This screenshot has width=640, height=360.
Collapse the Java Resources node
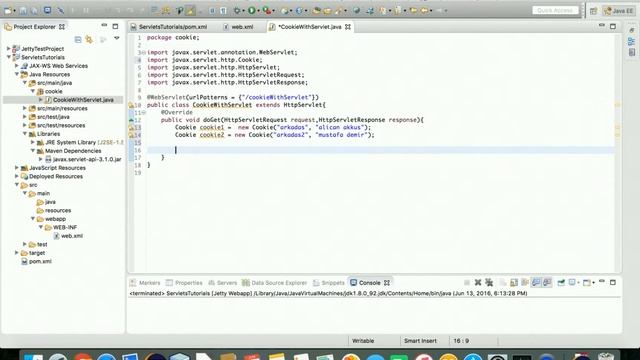click(x=16, y=74)
